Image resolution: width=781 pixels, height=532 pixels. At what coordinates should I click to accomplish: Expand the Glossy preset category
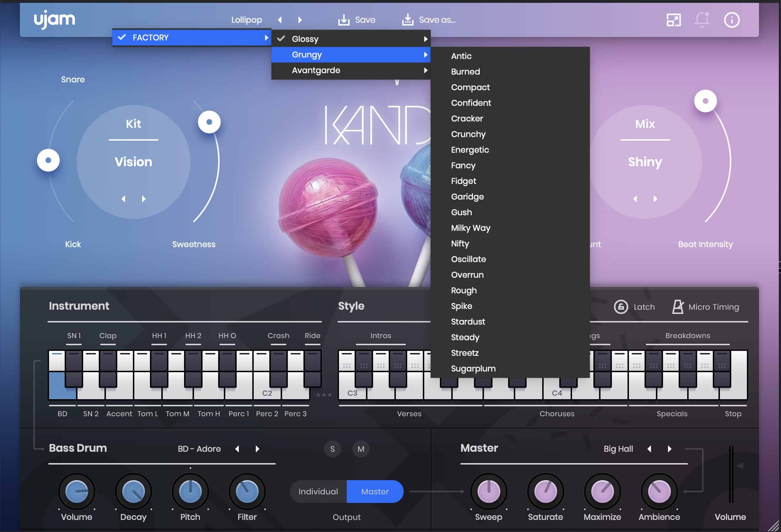coord(351,39)
